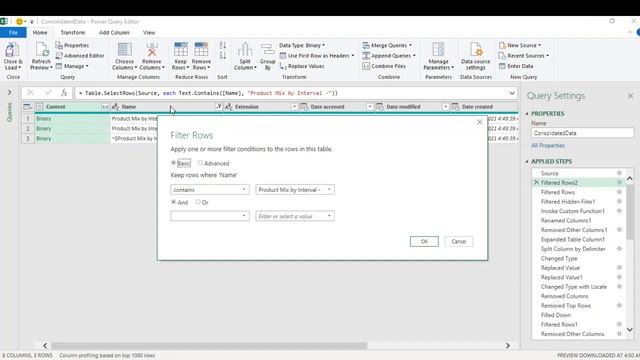Switch to the Home ribbon tab
This screenshot has height=360, width=640.
[40, 33]
